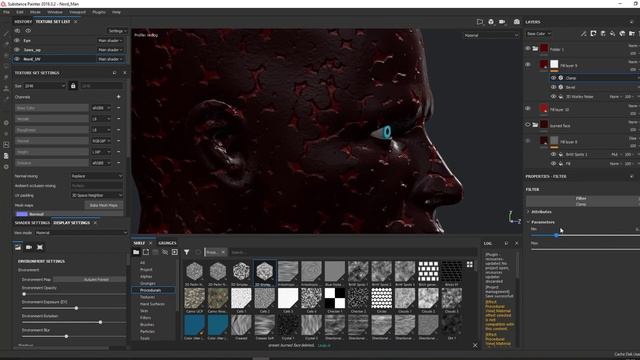This screenshot has width=640, height=360.
Task: Toggle the texture size lock icon
Action: 73,86
